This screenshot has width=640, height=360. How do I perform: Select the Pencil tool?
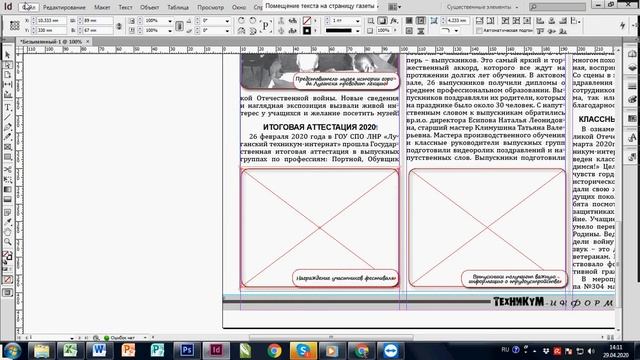8,137
